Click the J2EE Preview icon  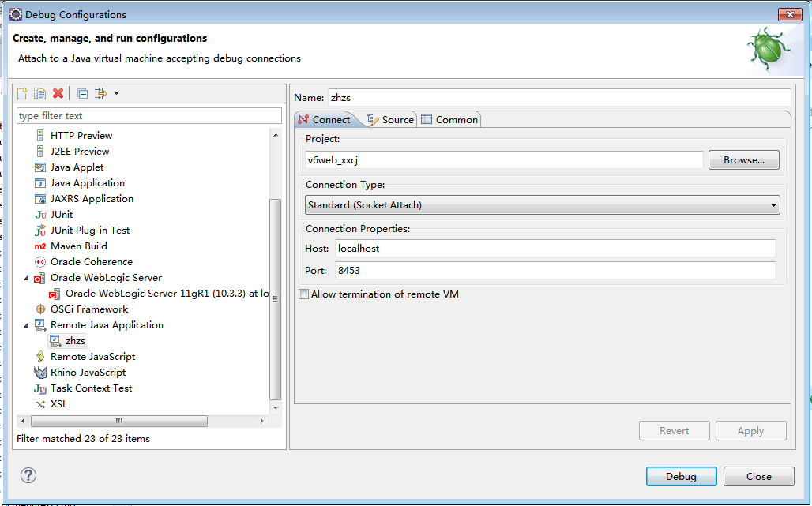39,151
